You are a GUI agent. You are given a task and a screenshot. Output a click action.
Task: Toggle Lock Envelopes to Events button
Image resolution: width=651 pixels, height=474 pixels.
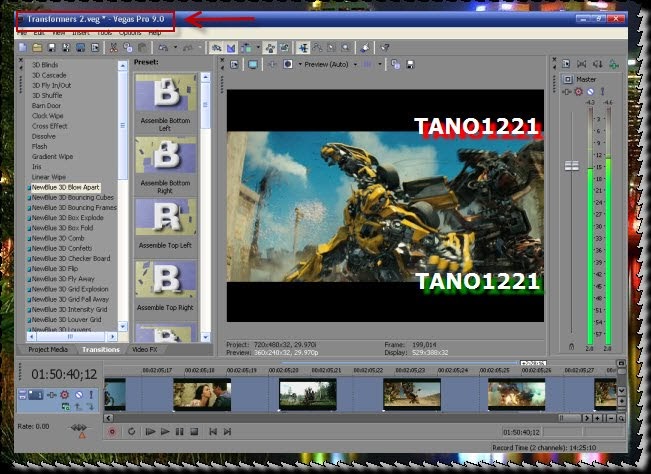point(270,48)
